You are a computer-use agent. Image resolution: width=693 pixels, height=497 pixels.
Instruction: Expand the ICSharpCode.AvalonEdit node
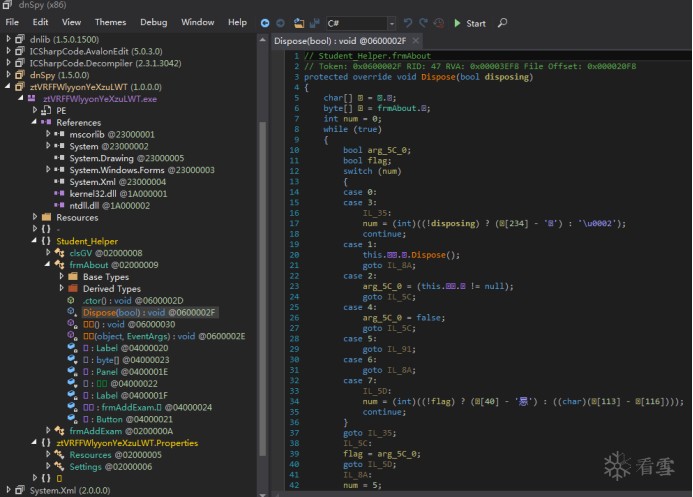pos(8,51)
